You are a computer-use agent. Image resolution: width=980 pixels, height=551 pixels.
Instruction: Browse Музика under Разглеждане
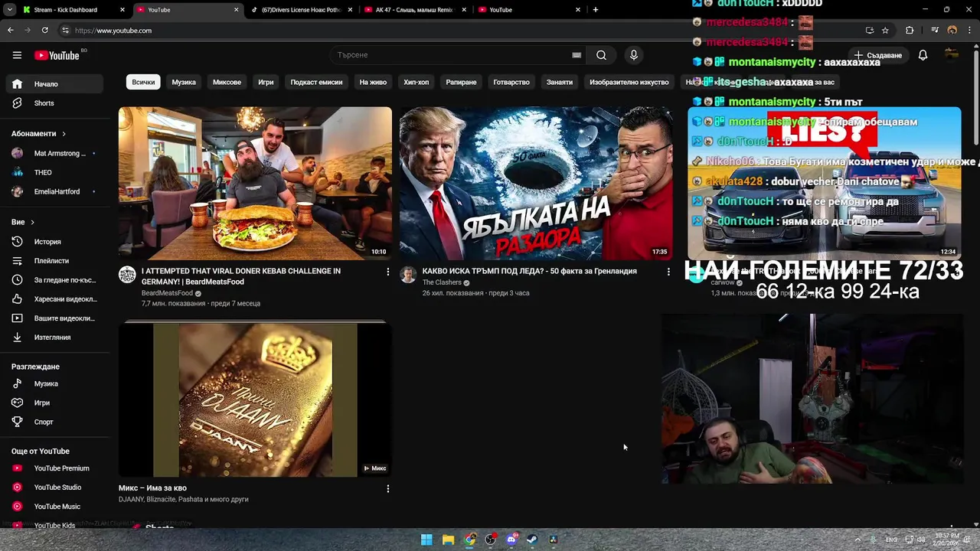tap(54, 383)
